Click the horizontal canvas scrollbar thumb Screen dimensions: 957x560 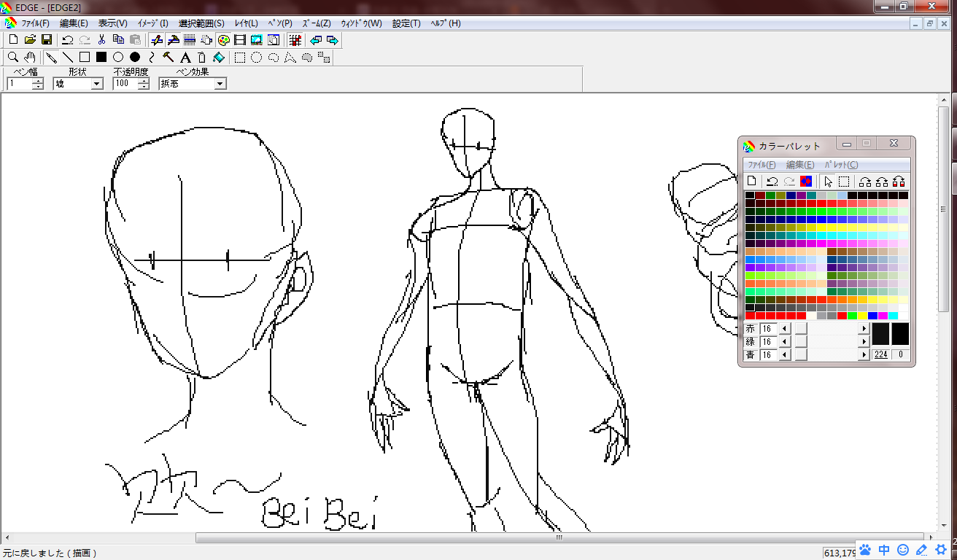point(559,538)
